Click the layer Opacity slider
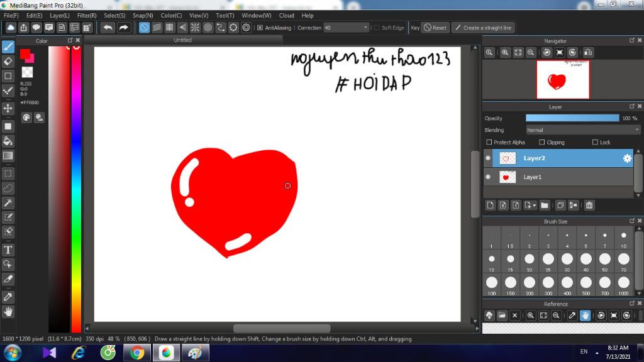The width and height of the screenshot is (644, 362). [x=572, y=118]
